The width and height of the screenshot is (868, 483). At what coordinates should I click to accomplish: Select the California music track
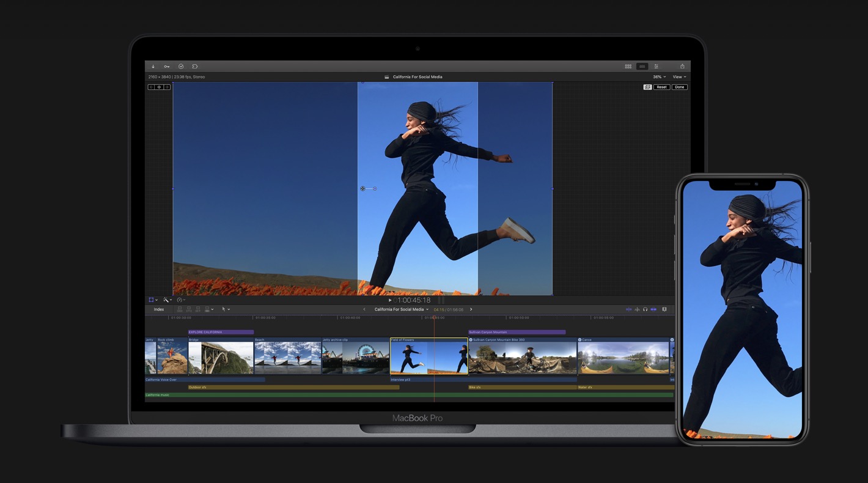(409, 395)
